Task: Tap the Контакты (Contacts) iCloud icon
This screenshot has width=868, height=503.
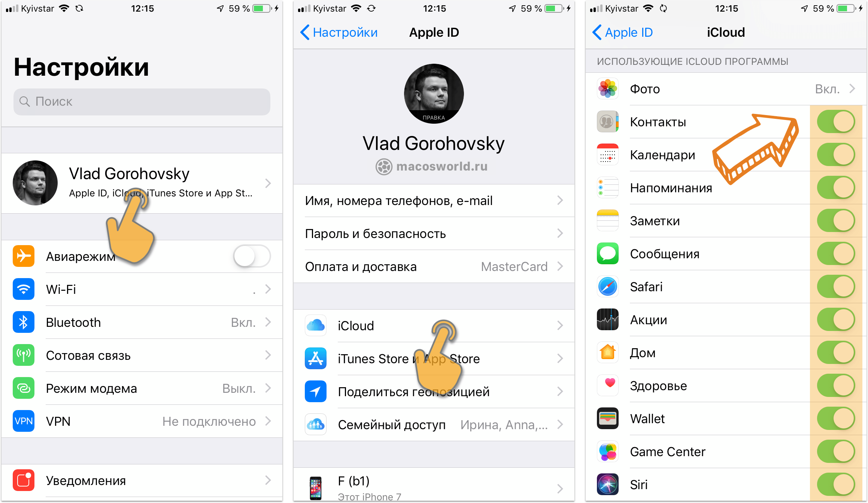Action: 601,121
